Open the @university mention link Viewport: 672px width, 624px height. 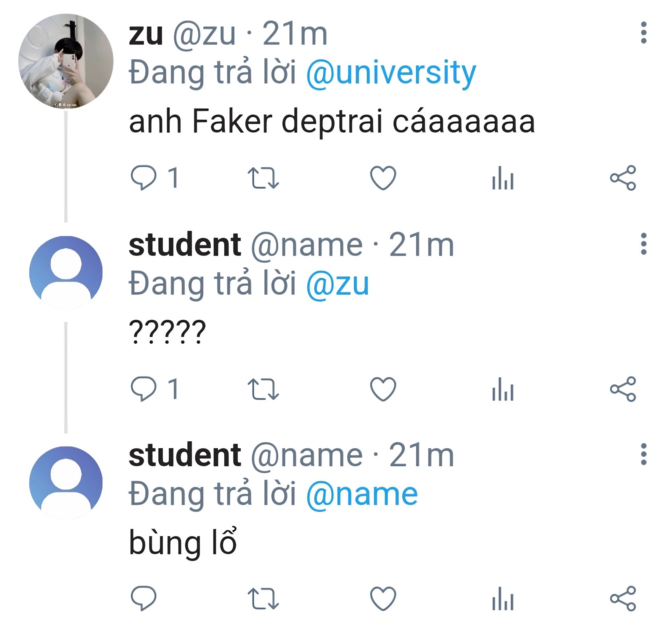tap(391, 74)
